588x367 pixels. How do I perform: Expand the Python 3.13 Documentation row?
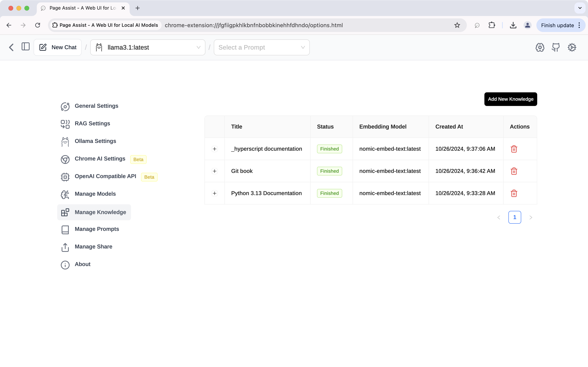point(214,193)
